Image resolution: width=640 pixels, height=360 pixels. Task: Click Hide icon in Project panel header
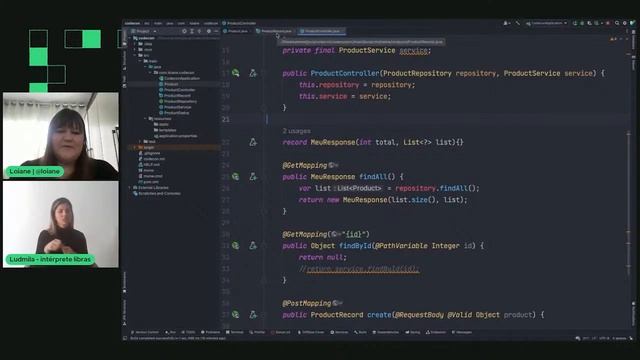pyautogui.click(x=216, y=31)
